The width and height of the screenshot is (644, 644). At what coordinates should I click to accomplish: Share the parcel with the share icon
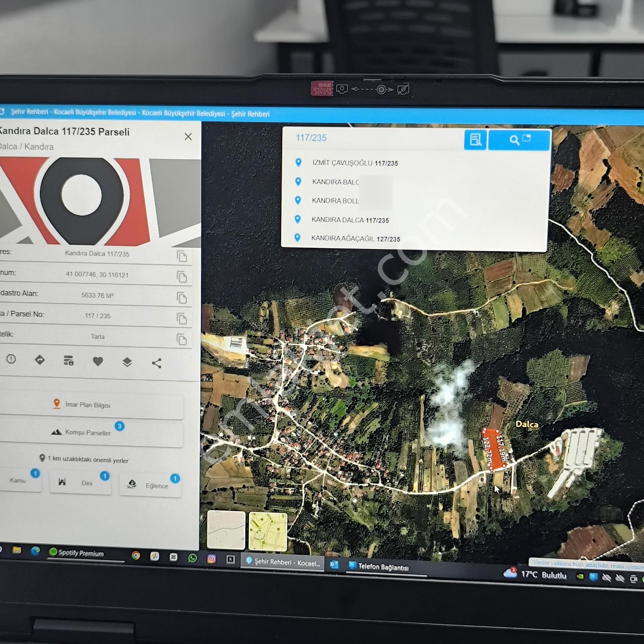click(157, 363)
